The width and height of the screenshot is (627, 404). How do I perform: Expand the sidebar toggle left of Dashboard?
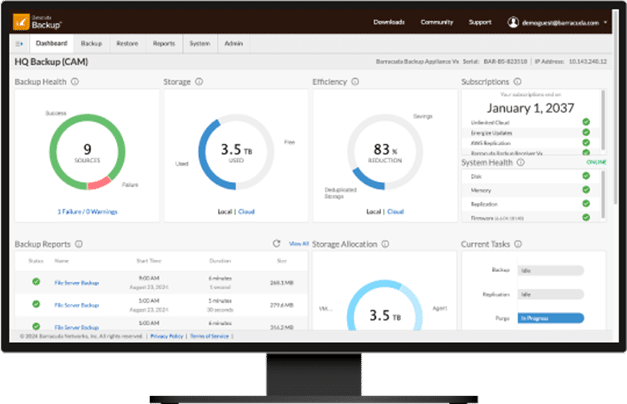point(20,44)
